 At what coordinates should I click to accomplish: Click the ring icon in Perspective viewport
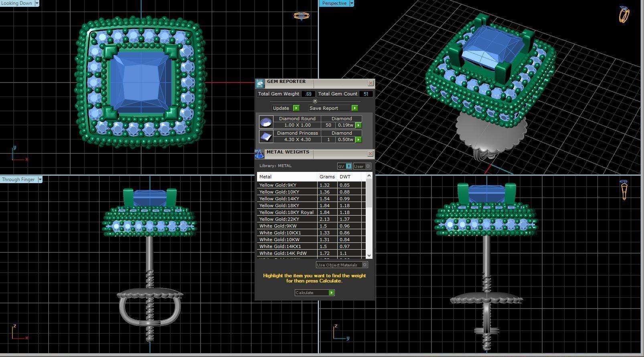tap(624, 14)
